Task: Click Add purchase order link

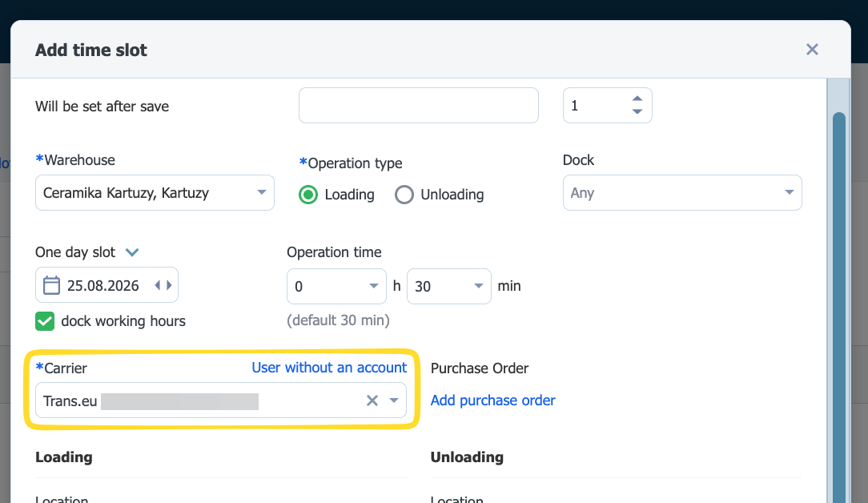Action: [492, 400]
